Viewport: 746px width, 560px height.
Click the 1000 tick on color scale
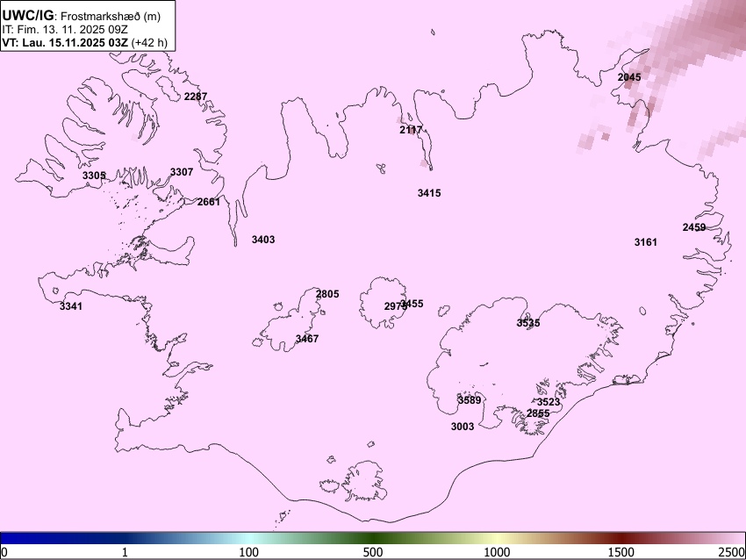(x=497, y=552)
